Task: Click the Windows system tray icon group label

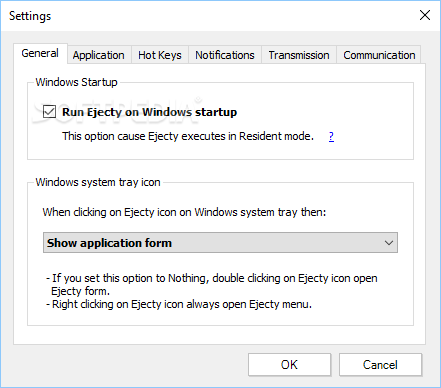Action: click(98, 182)
